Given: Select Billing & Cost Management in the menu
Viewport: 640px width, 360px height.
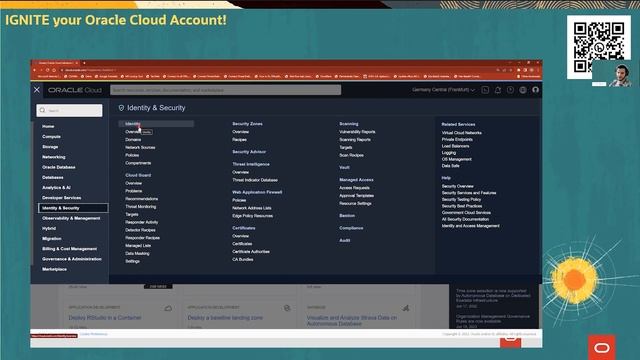Looking at the screenshot, I should (x=70, y=249).
